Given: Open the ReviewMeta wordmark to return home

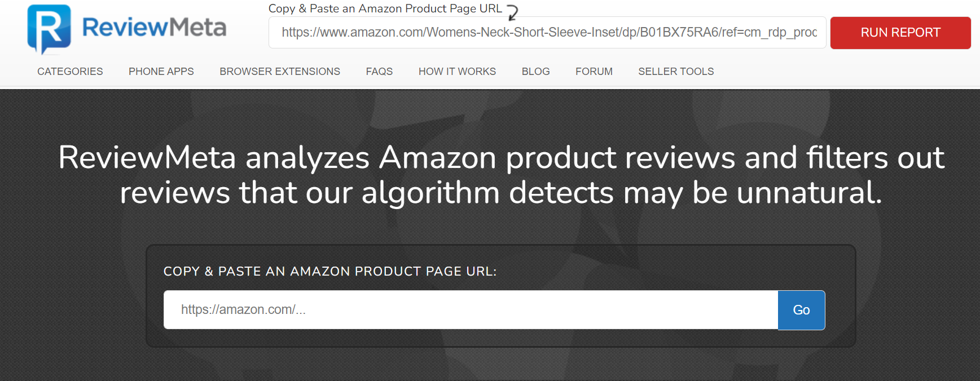Looking at the screenshot, I should (x=153, y=28).
